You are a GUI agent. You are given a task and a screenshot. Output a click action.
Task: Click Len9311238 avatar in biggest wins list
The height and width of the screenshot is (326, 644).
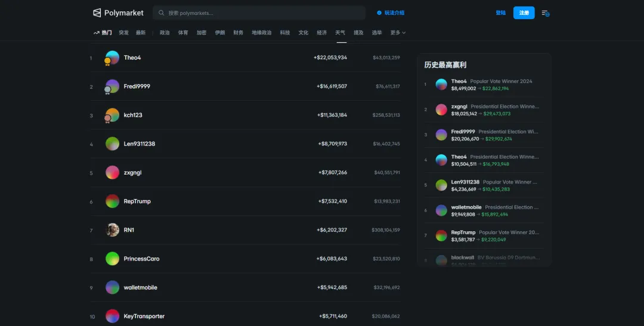click(x=441, y=185)
